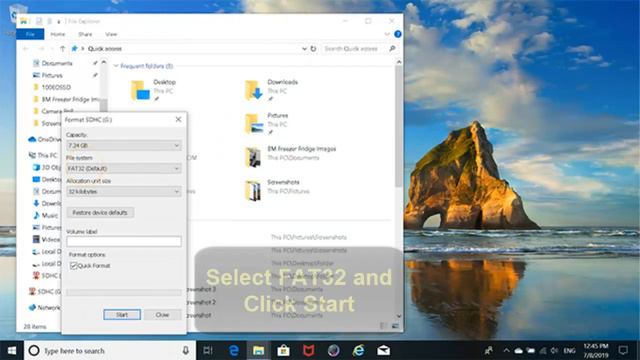Click the OneDrive cloud tray icon
Image resolution: width=640 pixels, height=360 pixels.
518,351
